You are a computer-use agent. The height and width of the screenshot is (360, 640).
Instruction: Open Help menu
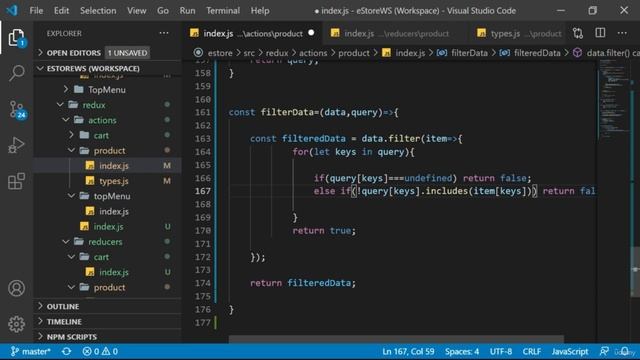tap(260, 11)
